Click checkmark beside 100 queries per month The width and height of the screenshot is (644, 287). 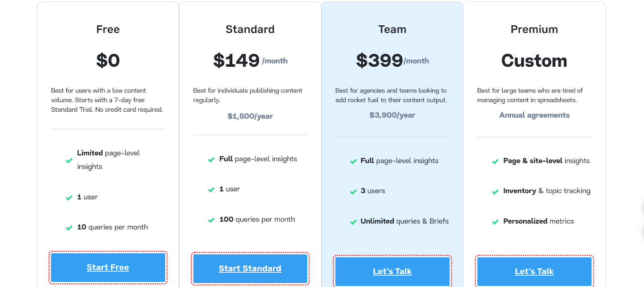tap(211, 220)
